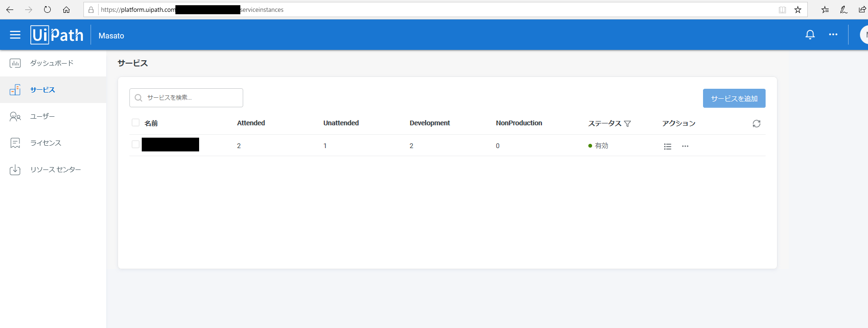Click the Development value 2
This screenshot has height=328, width=868.
click(411, 146)
